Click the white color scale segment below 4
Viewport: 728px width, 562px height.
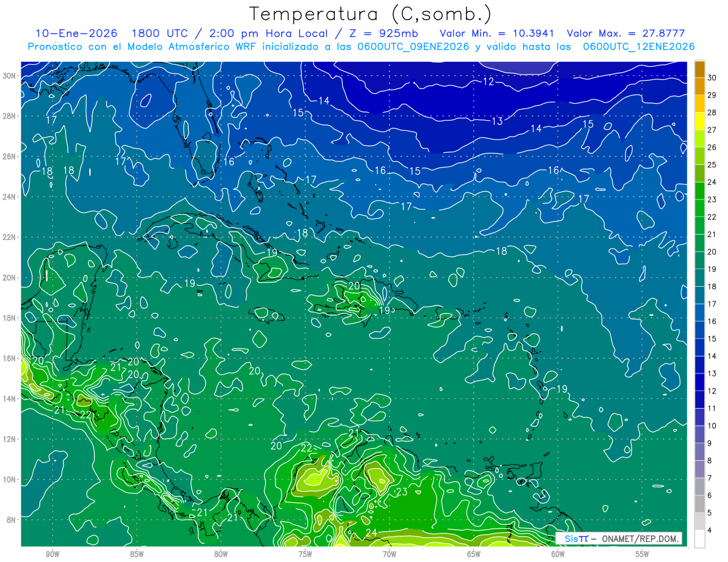coord(699,539)
